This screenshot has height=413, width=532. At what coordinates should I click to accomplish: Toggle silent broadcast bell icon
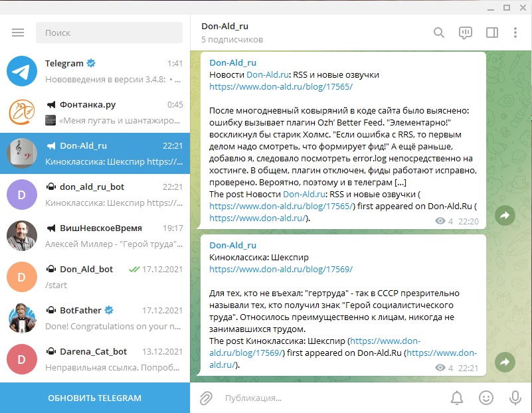pos(457,398)
